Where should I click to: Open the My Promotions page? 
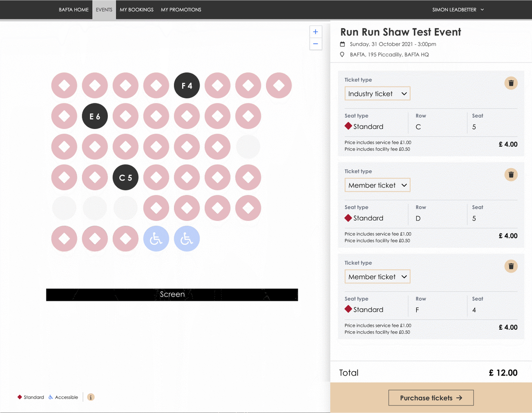tap(181, 10)
